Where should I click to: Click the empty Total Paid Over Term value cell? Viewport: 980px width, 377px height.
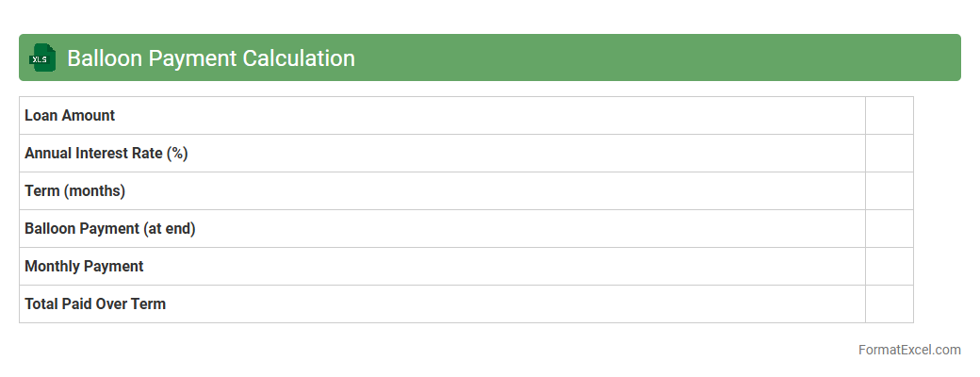(889, 304)
